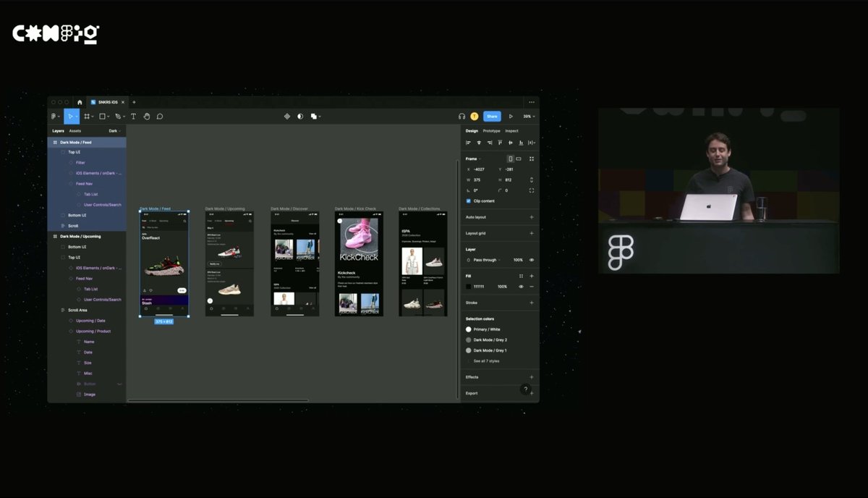The image size is (868, 498).
Task: Toggle constrain proportions lock
Action: pyautogui.click(x=532, y=180)
